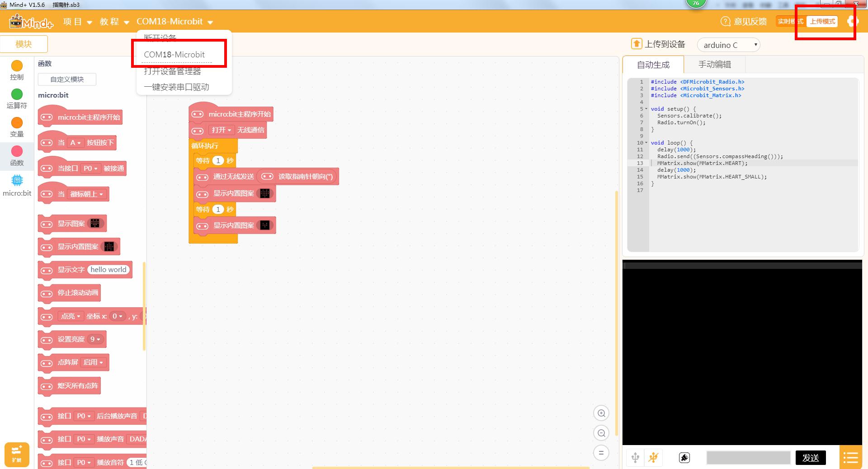Zoom in the workspace
The width and height of the screenshot is (868, 469).
coord(601,413)
